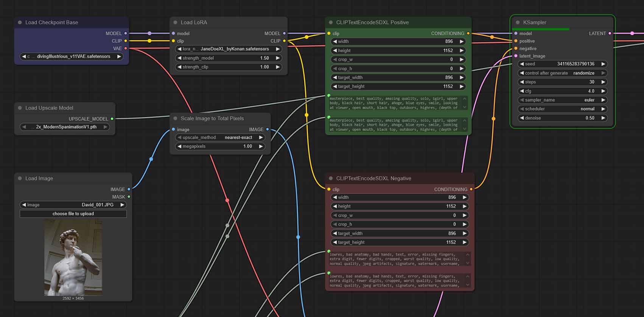
Task: Toggle collapse of Scale Image to Total Pixels
Action: pyautogui.click(x=175, y=118)
